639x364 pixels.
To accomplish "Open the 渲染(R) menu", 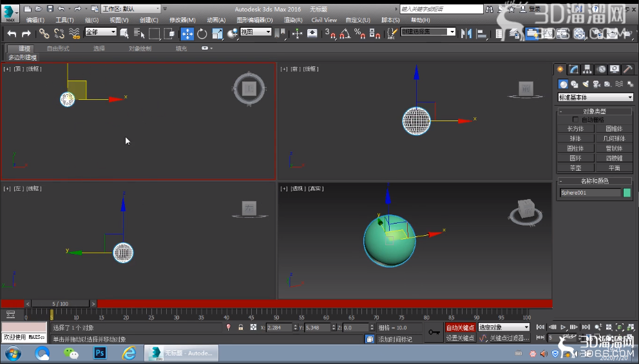I will (x=293, y=20).
